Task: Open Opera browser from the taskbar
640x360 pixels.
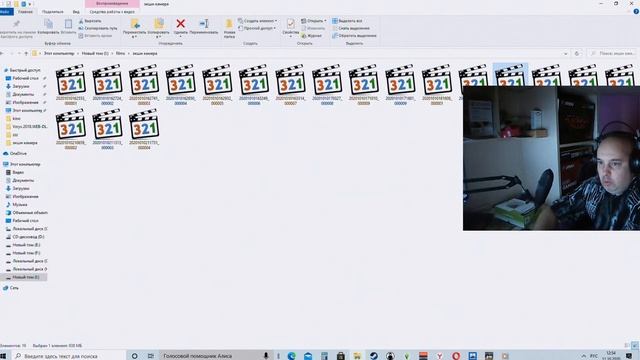Action: [456, 356]
